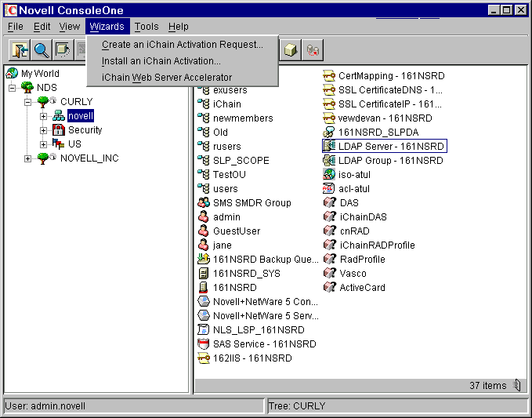532x418 pixels.
Task: Click the 161NSRD server icon
Action: pyautogui.click(x=203, y=287)
